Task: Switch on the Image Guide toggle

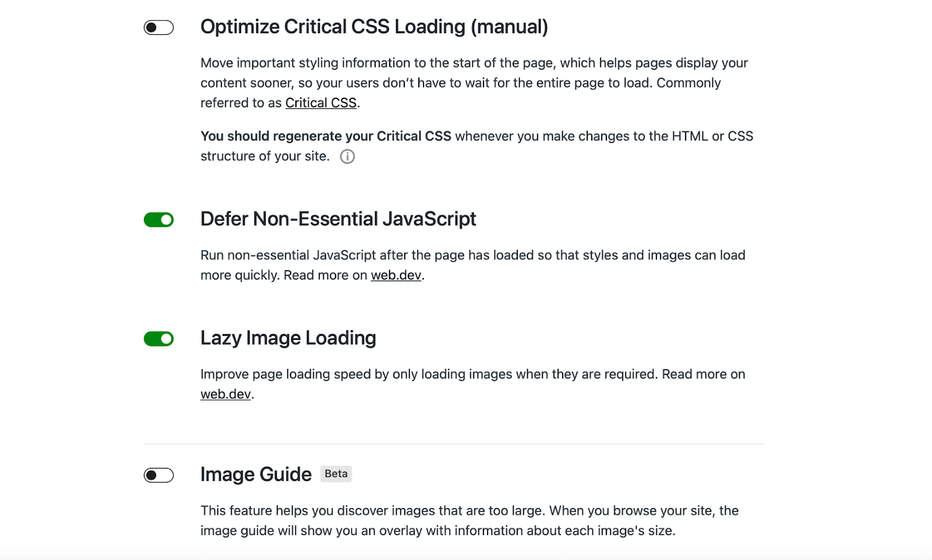Action: point(158,476)
